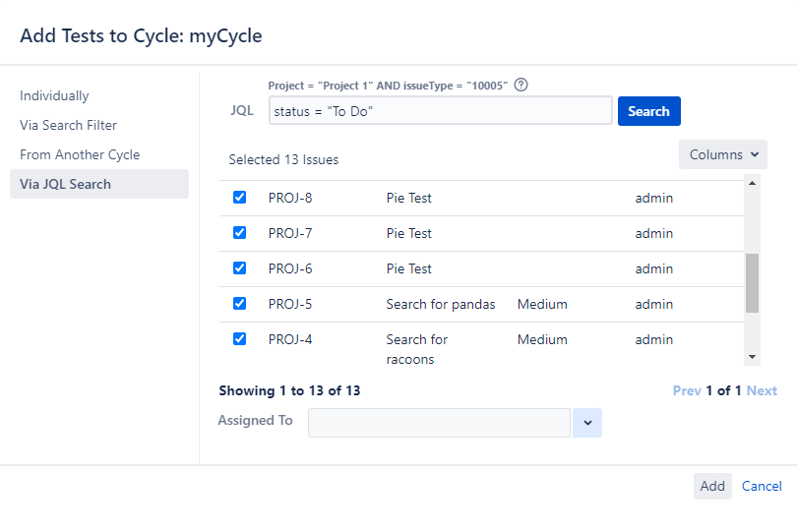Screen dimensions: 797x532
Task: Click the issues list scrollbar thumb
Action: point(753,283)
